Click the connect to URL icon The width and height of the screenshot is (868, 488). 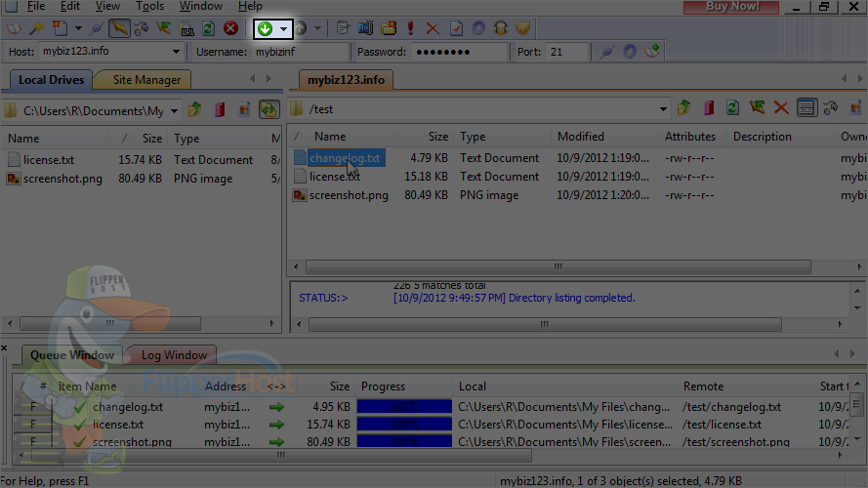pos(187,28)
